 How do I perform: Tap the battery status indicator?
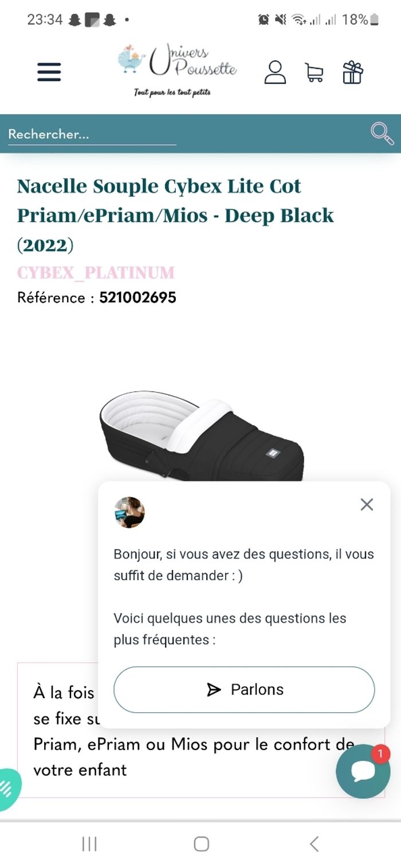374,20
